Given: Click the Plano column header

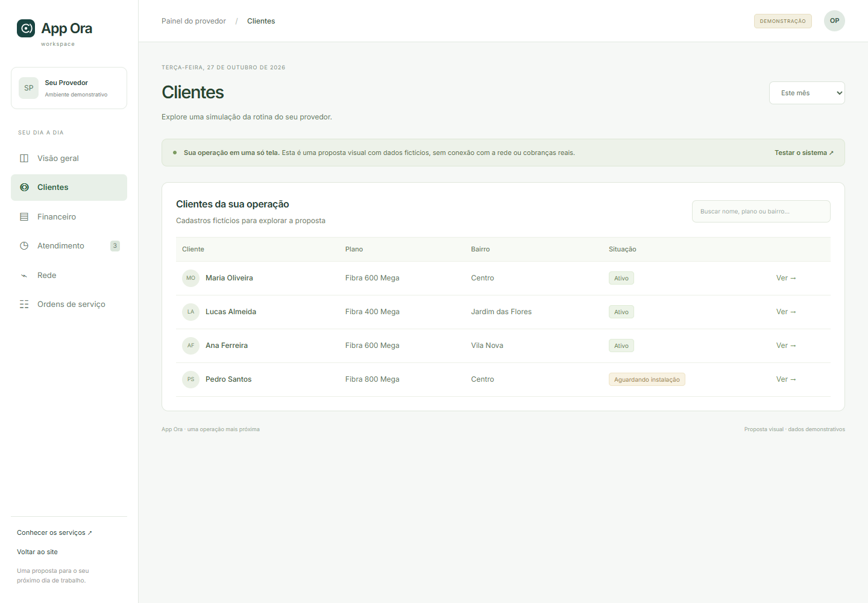Looking at the screenshot, I should [x=354, y=250].
